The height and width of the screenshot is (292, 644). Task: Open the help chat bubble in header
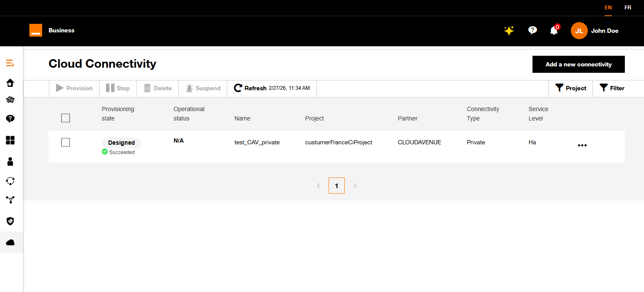(532, 31)
